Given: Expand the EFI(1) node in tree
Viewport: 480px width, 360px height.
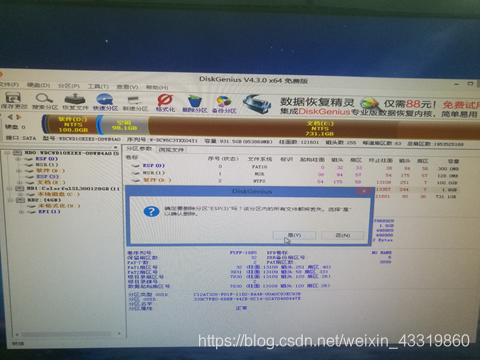Looking at the screenshot, I should click(x=22, y=212).
